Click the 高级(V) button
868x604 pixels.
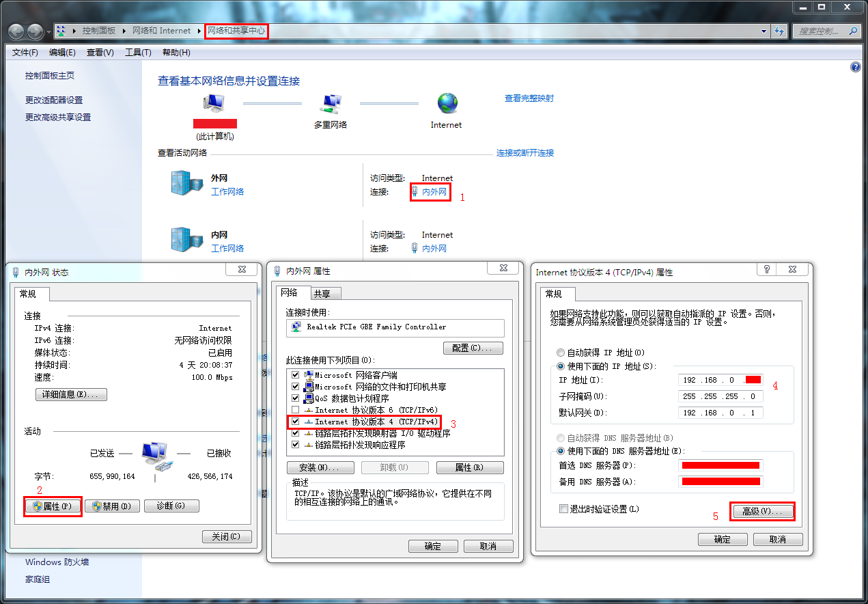coord(762,510)
